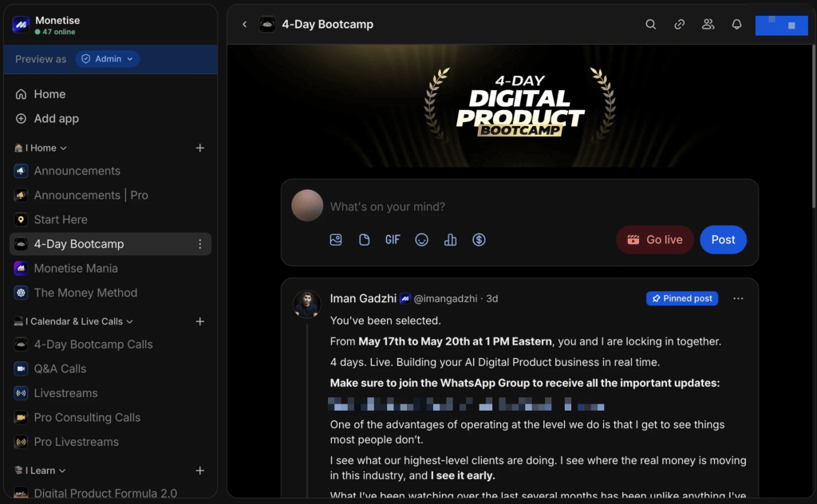Open the emoji picker smiley icon
This screenshot has width=817, height=504.
pyautogui.click(x=421, y=239)
